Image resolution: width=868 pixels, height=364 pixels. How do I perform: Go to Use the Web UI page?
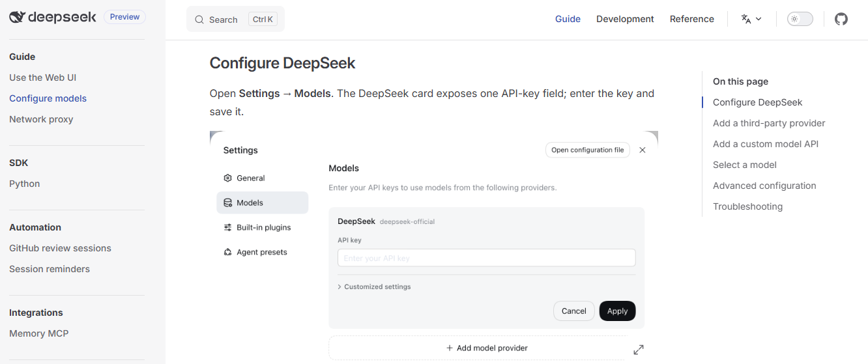43,77
